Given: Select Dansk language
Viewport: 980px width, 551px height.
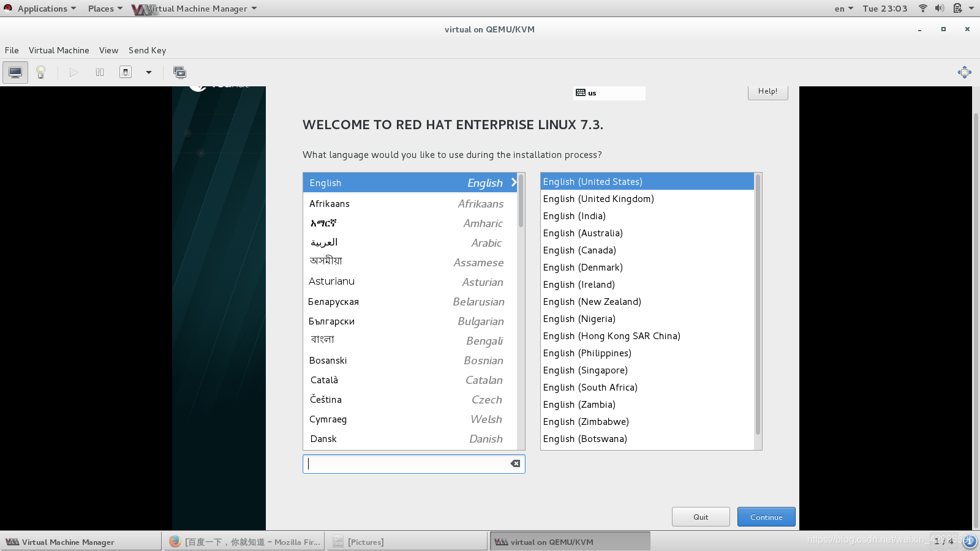Looking at the screenshot, I should tap(410, 438).
